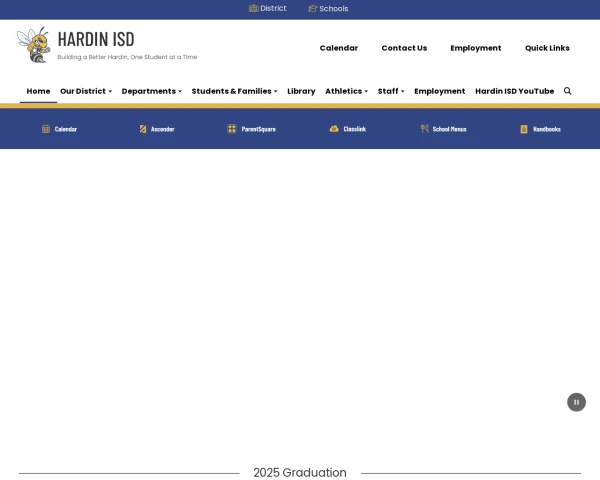Click the Employment link in the upper header
600x480 pixels.
coord(476,48)
